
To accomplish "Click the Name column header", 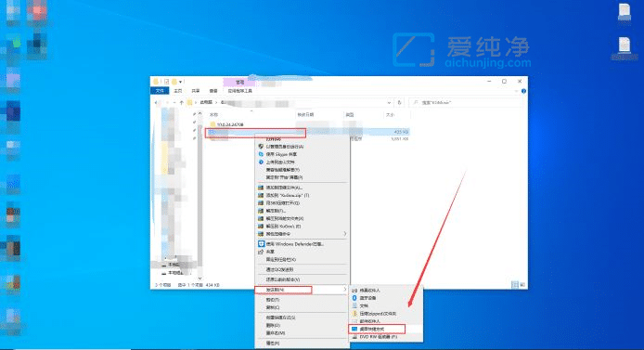I will tap(213, 114).
